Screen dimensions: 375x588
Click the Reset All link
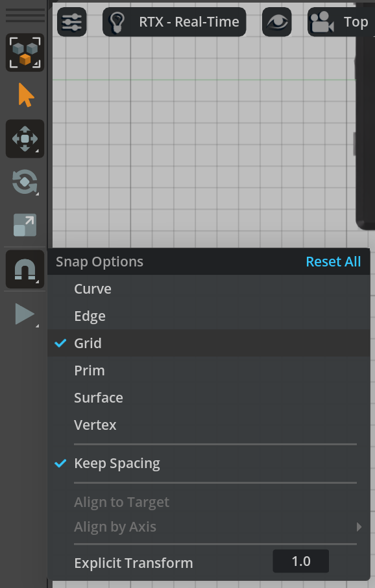click(333, 261)
